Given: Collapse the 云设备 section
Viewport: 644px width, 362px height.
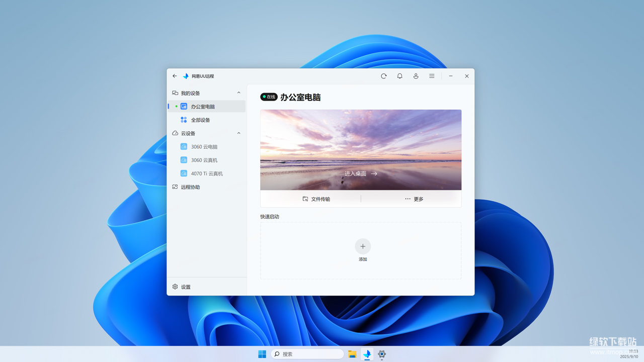Looking at the screenshot, I should 238,133.
